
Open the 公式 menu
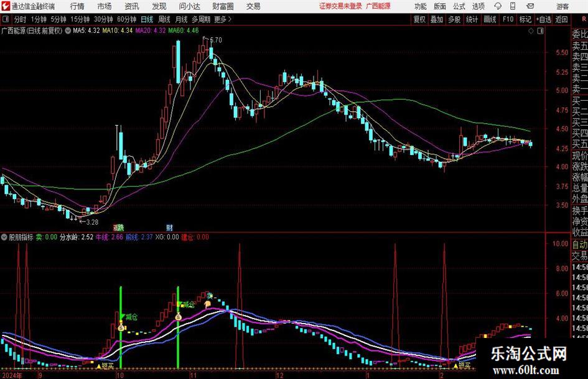[x=459, y=6]
